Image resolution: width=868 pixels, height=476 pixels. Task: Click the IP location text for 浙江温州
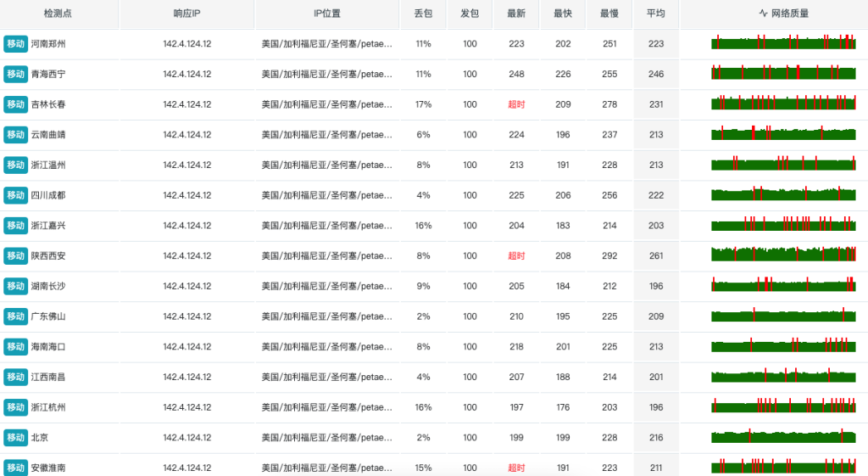(x=326, y=165)
